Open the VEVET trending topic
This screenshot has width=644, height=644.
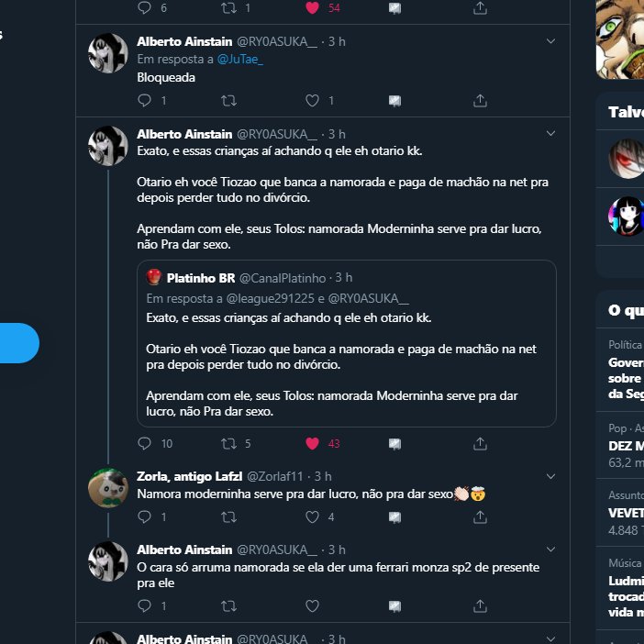tap(626, 513)
